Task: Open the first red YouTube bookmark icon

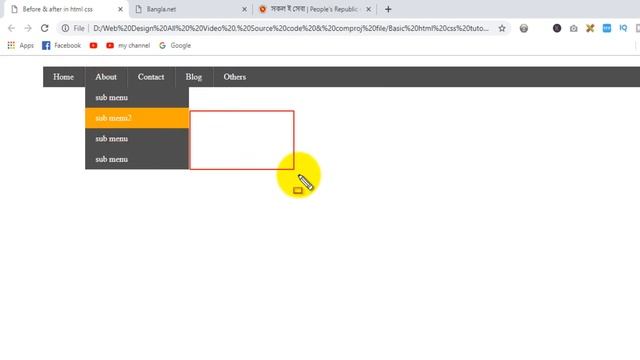Action: 93,45
